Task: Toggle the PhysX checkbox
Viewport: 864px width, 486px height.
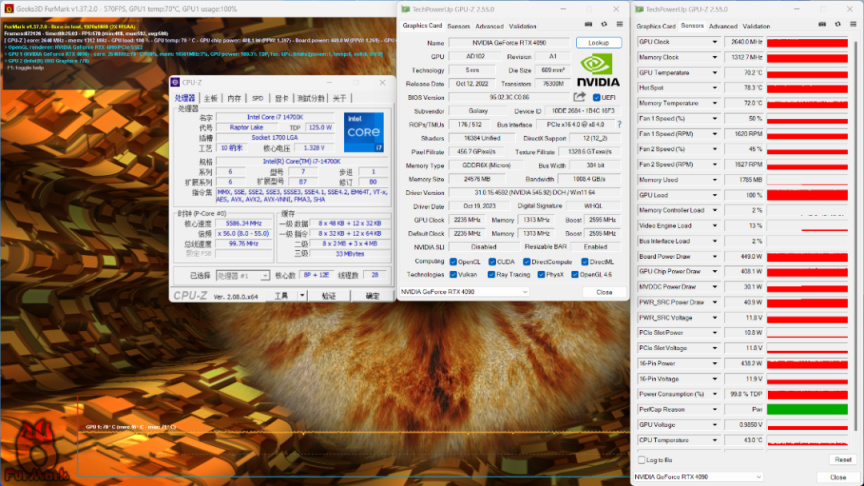Action: (541, 274)
